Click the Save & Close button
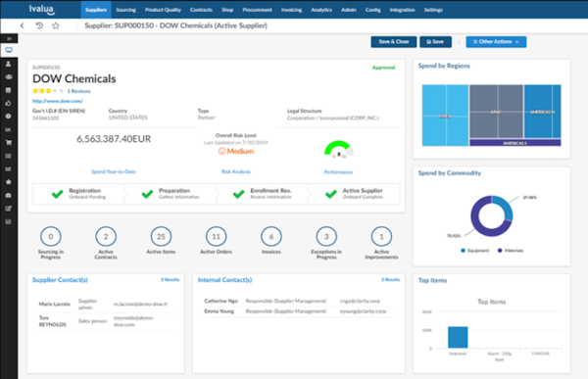This screenshot has width=588, height=379. (393, 41)
